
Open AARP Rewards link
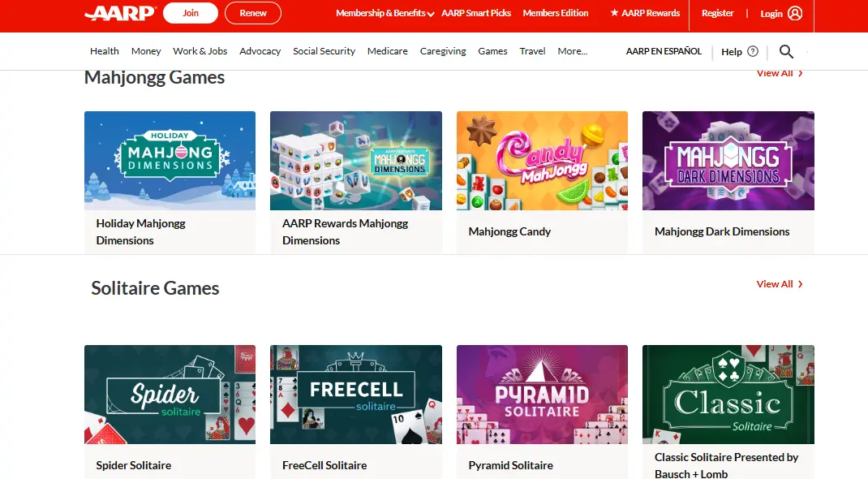pos(651,13)
